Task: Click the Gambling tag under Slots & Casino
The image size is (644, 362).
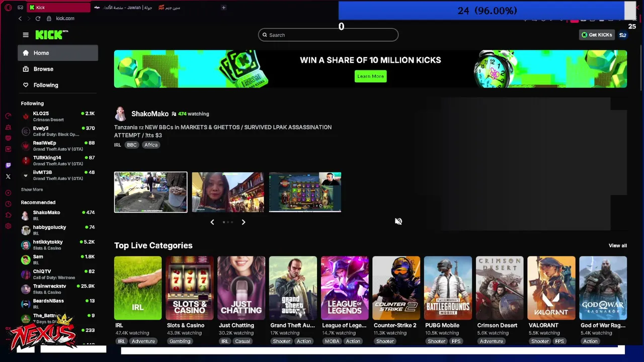Action: [x=180, y=341]
